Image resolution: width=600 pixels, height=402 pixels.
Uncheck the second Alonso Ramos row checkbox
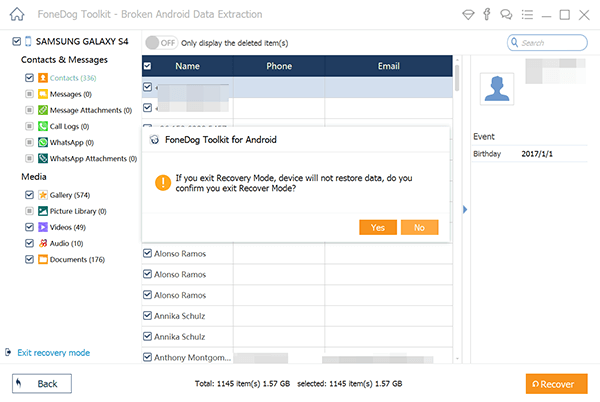pos(147,274)
